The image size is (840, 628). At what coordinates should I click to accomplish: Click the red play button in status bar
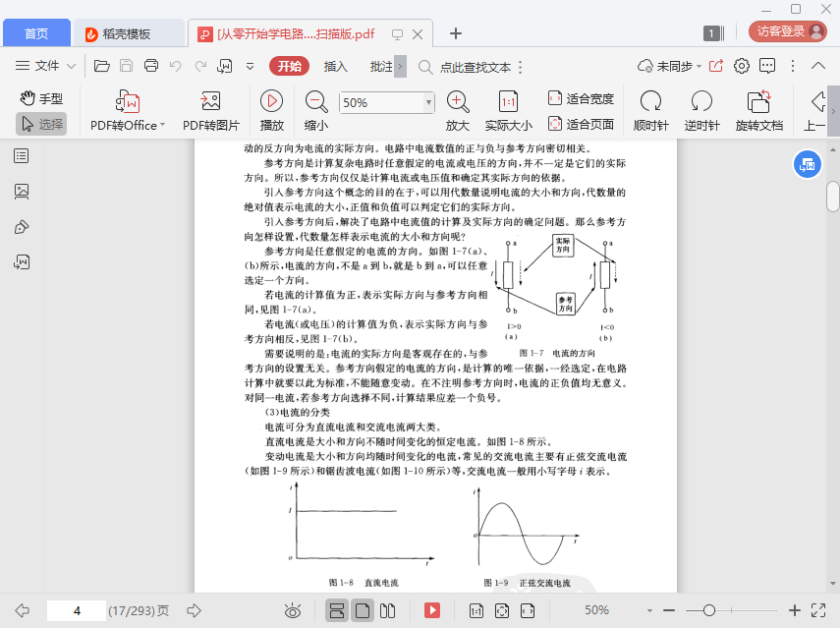click(431, 610)
